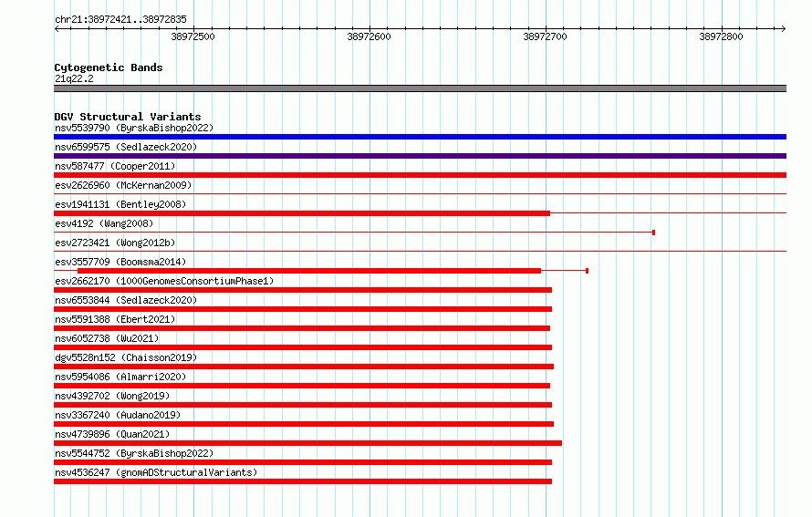Select the red bar under nsv3367240
Screen dimensions: 812x517
pyautogui.click(x=304, y=424)
